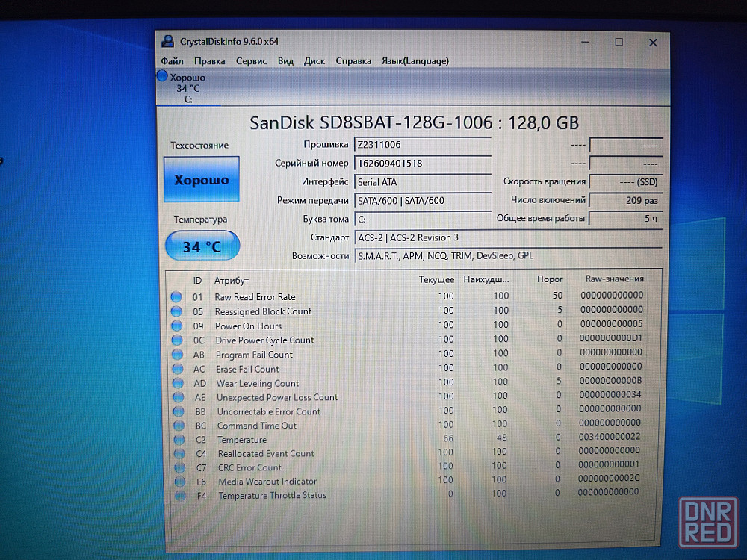
Task: Click the drive title SanDisk SD8SBAT-128G-1006
Action: coord(371,123)
